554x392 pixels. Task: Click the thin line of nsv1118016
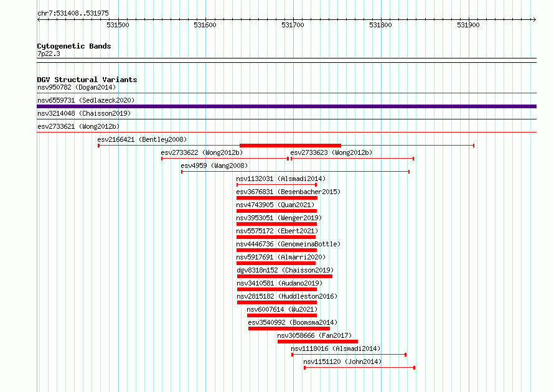tap(349, 355)
